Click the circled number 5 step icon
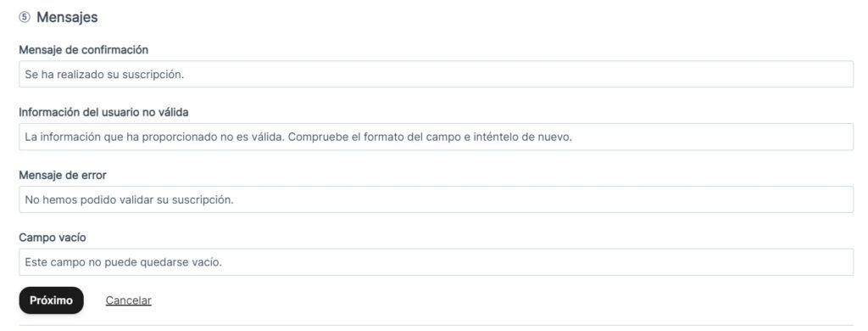The height and width of the screenshot is (331, 868). tap(25, 17)
